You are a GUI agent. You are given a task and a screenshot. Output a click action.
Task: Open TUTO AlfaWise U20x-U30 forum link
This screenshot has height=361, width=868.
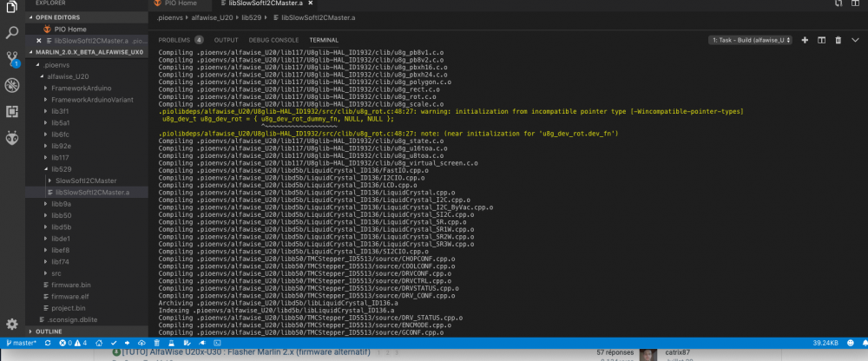[x=246, y=352]
